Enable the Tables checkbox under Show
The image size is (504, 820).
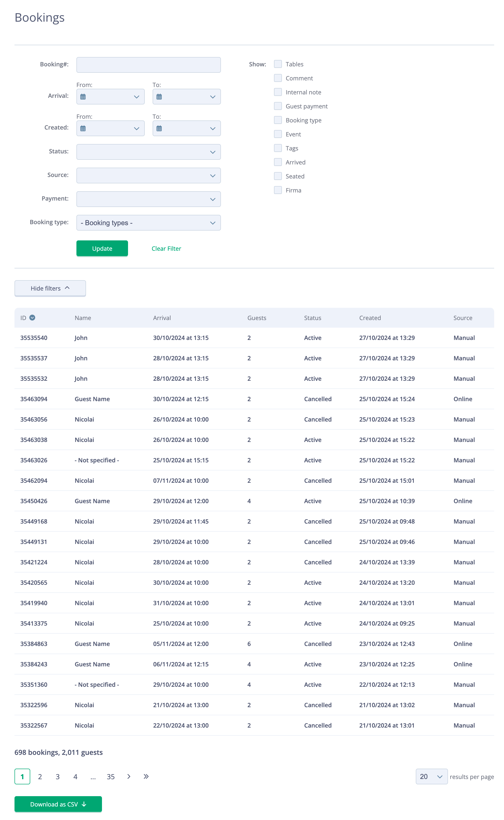point(278,64)
